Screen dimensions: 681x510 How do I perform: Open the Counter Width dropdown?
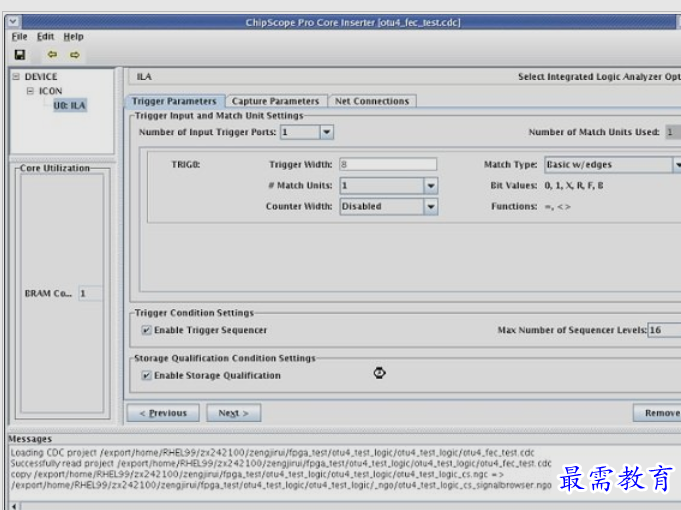[430, 207]
